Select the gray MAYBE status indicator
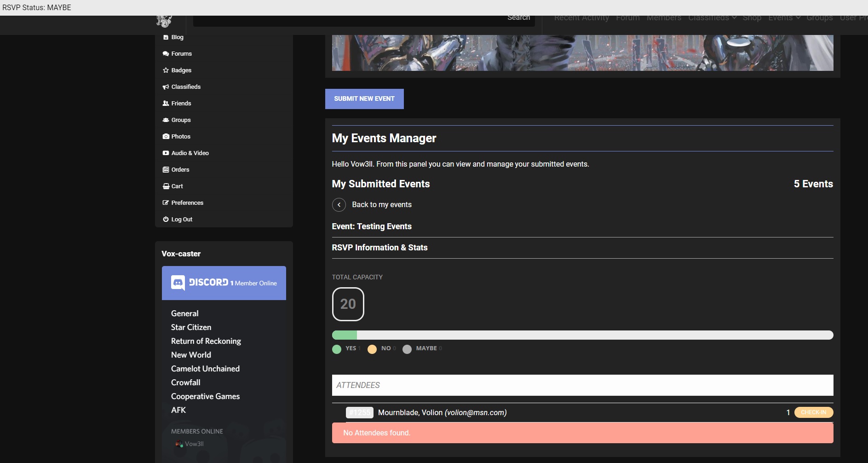This screenshot has width=868, height=463. pyautogui.click(x=407, y=349)
